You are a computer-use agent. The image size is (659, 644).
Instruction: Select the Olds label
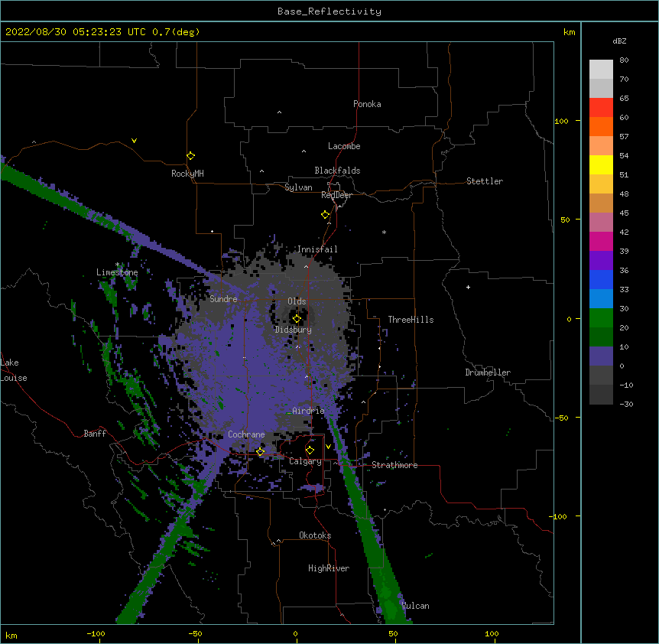(297, 301)
